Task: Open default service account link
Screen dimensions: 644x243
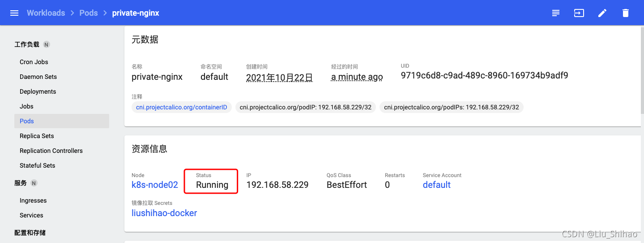Action: point(437,185)
